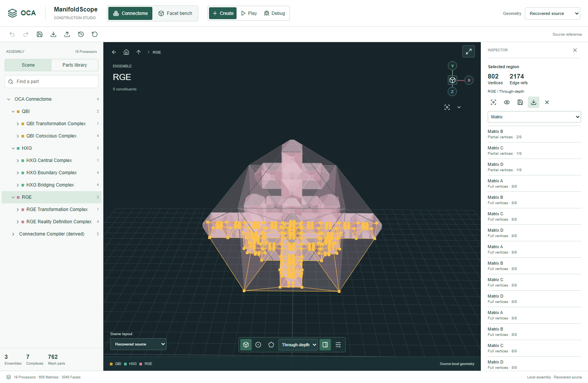Go up one level with the up arrow
Image resolution: width=588 pixels, height=383 pixels.
(139, 52)
